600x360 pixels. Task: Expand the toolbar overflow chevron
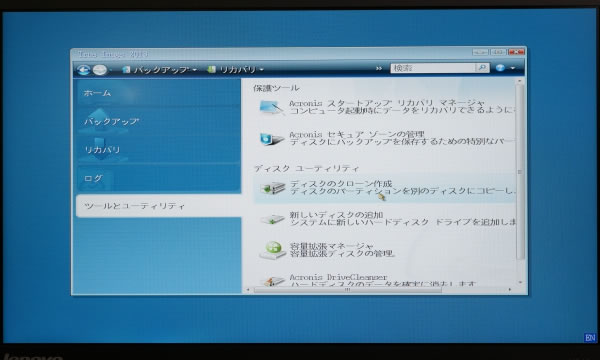click(x=379, y=68)
